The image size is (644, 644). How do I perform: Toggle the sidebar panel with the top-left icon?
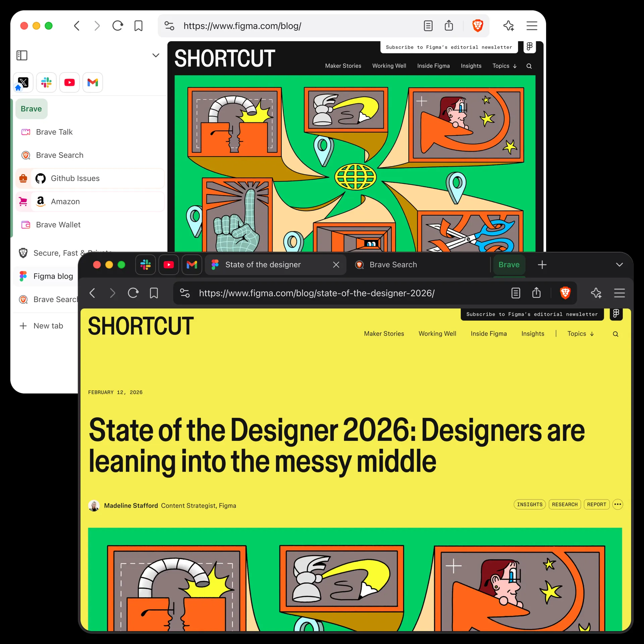(21, 55)
